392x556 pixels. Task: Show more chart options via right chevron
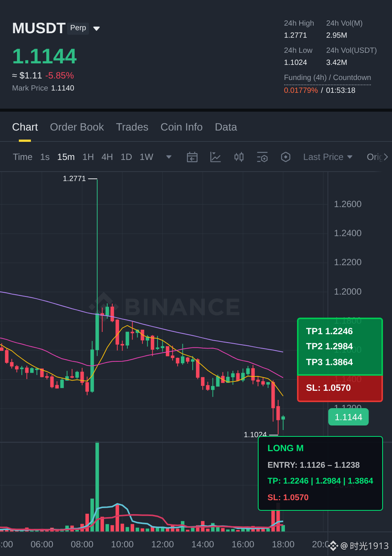point(386,157)
